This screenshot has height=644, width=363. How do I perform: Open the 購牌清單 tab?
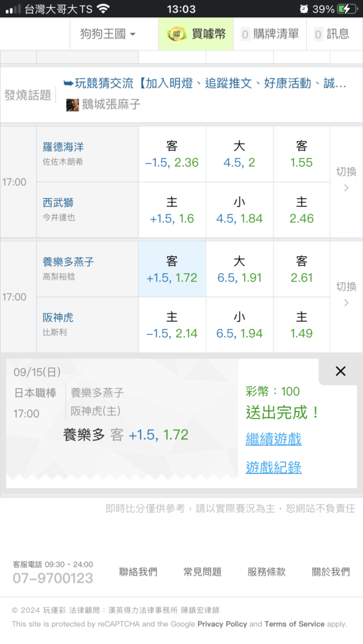coord(270,34)
